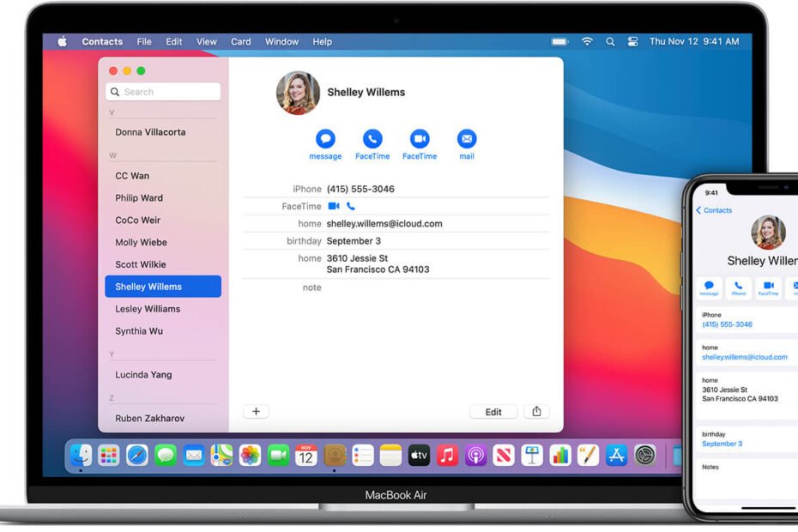
Task: Click the round mail button on the contact card
Action: pos(467,138)
